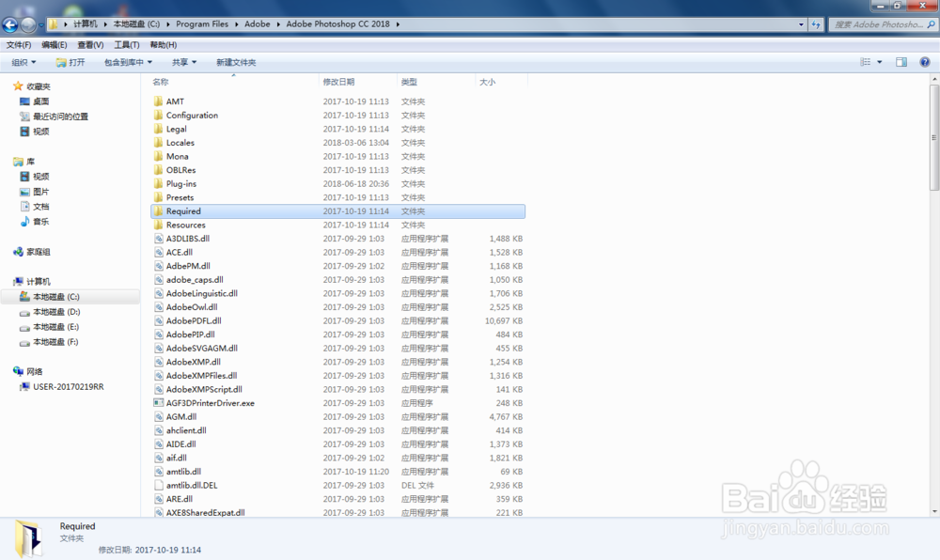Open the address bar history dropdown
The width and height of the screenshot is (940, 560).
[x=801, y=24]
